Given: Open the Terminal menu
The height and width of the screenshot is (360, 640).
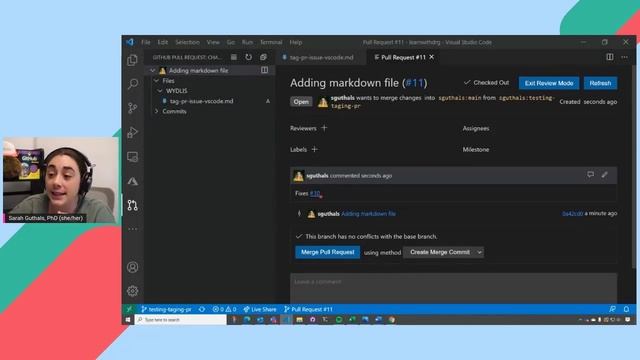Looking at the screenshot, I should click(271, 42).
